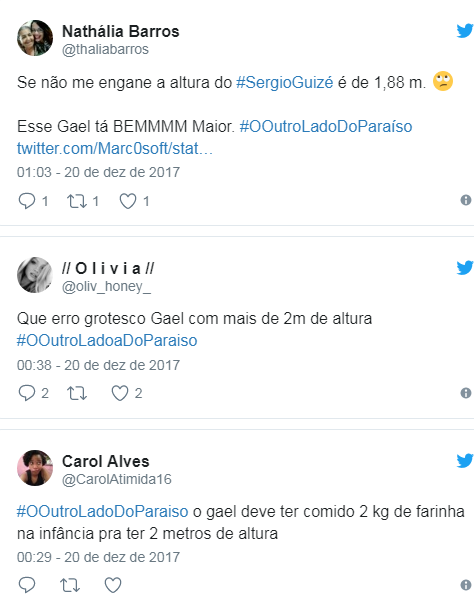This screenshot has height=601, width=474.
Task: Retweet Olivia's tweet
Action: click(77, 393)
